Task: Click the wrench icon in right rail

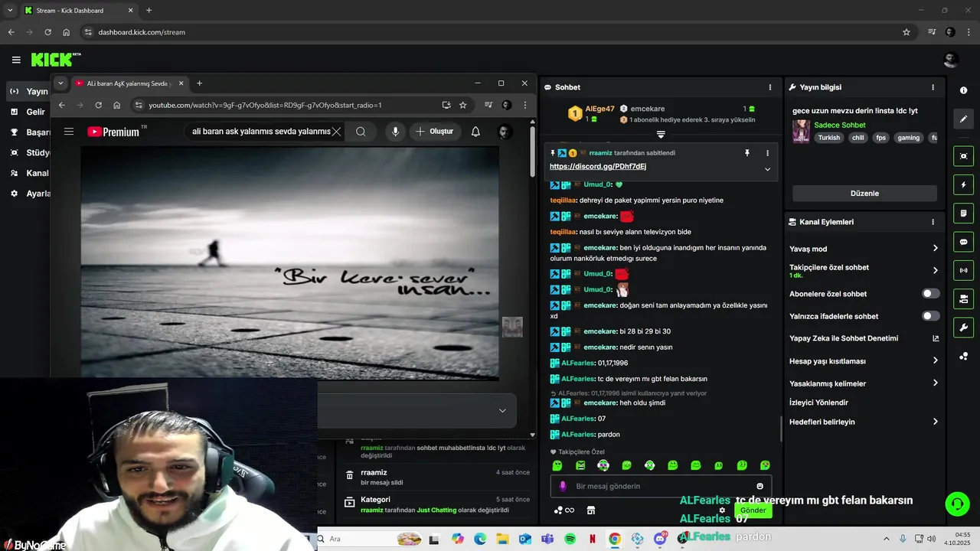Action: (963, 328)
